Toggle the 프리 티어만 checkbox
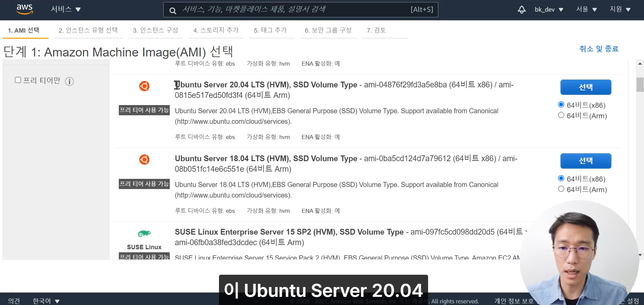The width and height of the screenshot is (644, 305). 18,80
